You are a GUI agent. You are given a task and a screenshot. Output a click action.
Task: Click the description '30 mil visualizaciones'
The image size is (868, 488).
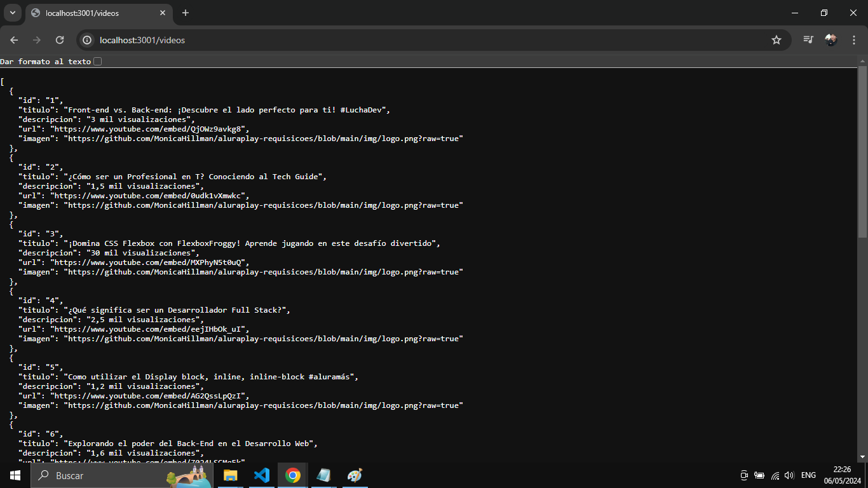(140, 253)
